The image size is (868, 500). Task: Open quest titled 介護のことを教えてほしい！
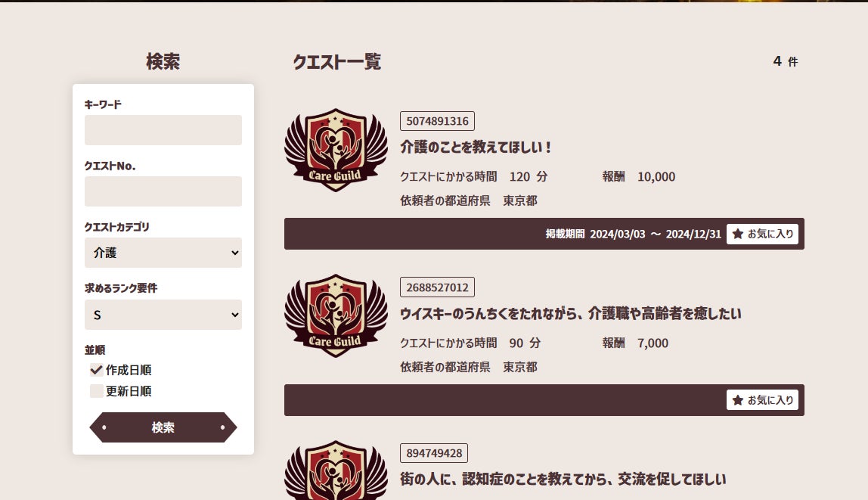tap(476, 148)
